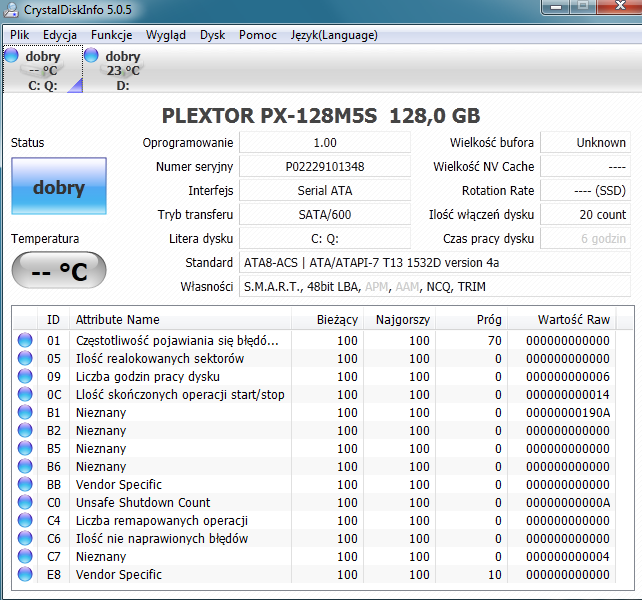Click the status orb for attribute 0C
The height and width of the screenshot is (600, 642).
point(25,394)
